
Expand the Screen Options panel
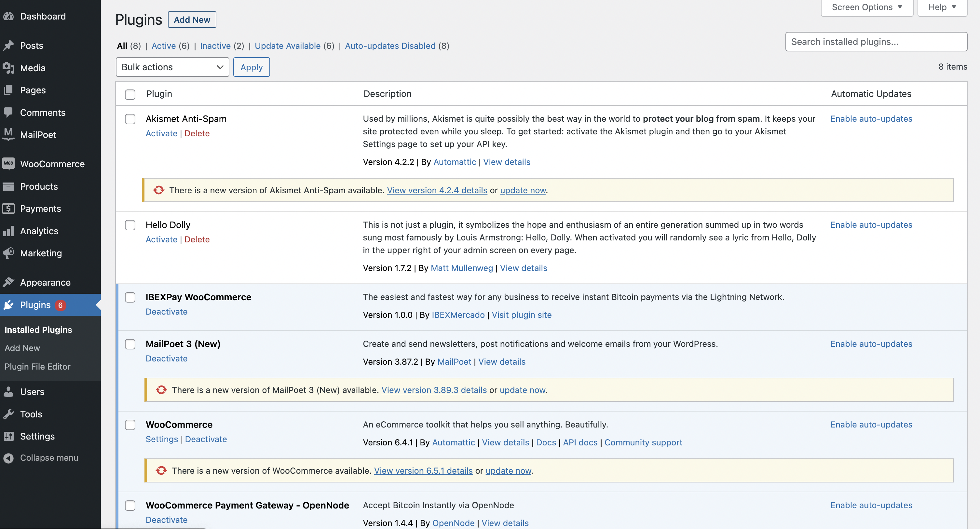pos(867,7)
